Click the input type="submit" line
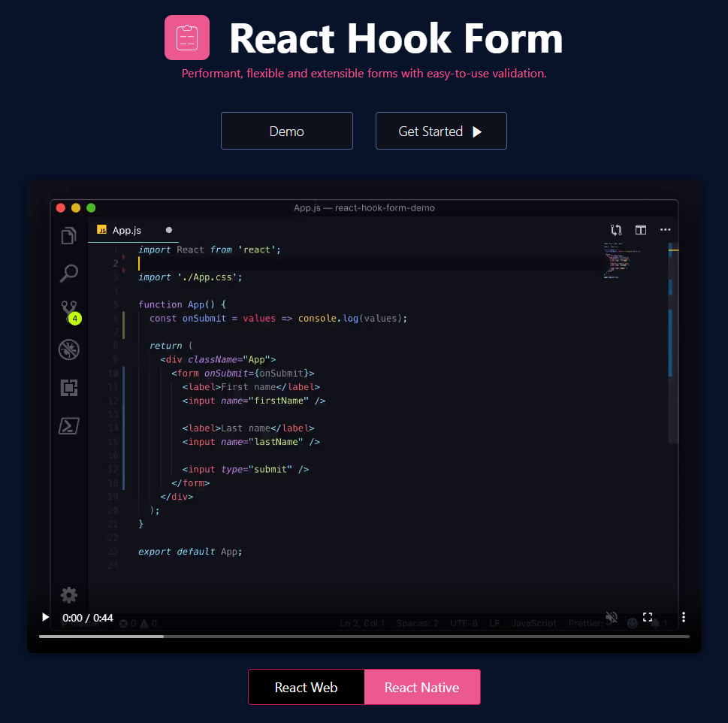The height and width of the screenshot is (723, 728). point(246,470)
